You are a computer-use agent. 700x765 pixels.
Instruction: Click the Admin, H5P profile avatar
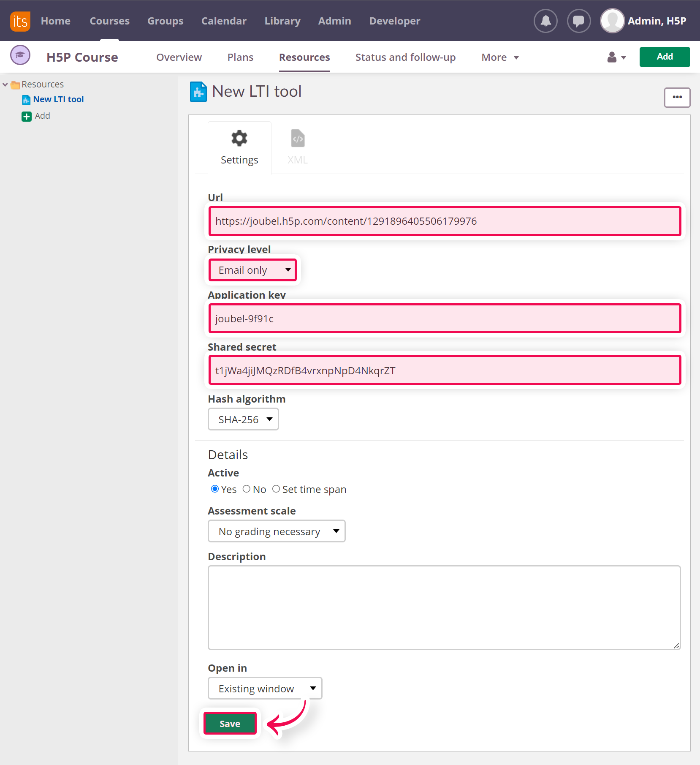pos(612,21)
